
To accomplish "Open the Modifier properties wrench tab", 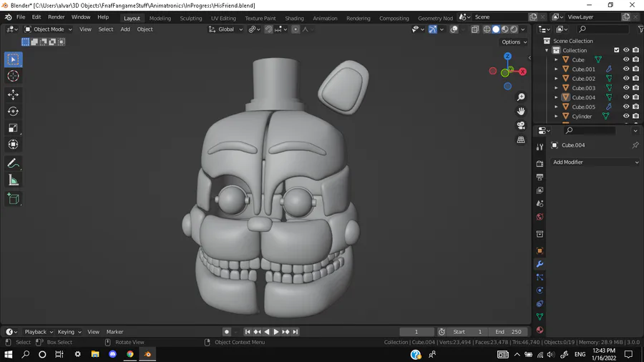I will [x=540, y=264].
